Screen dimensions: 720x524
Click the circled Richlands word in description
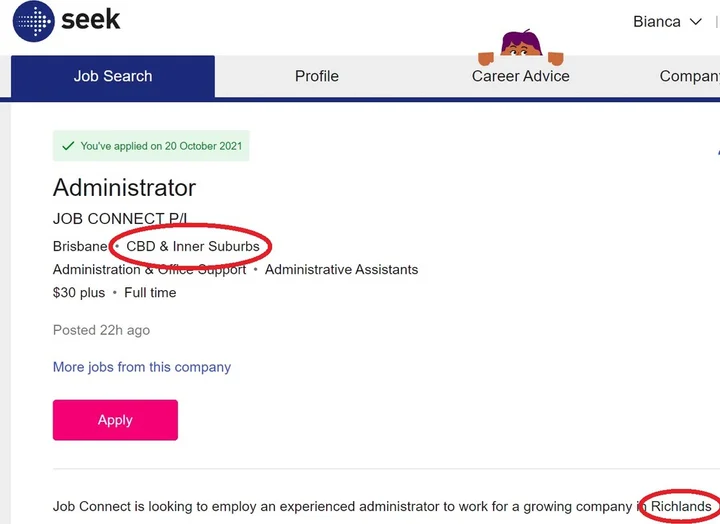tap(681, 507)
